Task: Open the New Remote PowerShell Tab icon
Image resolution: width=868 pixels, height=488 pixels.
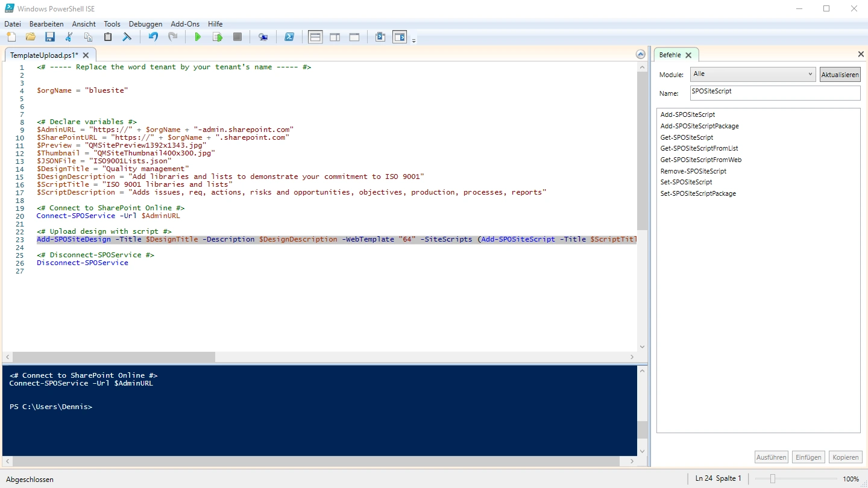Action: pos(263,37)
